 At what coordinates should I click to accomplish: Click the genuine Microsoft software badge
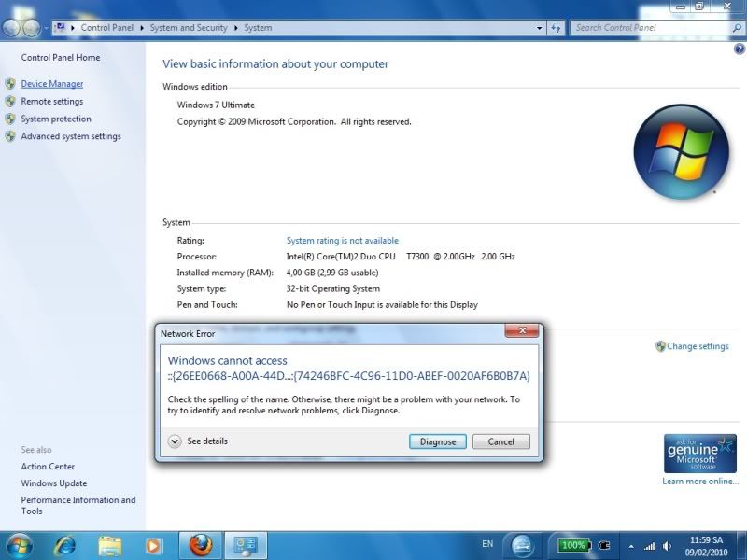(699, 453)
